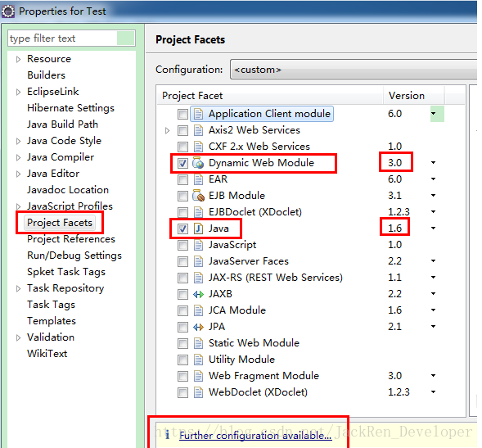Screen dimensions: 482x448
Task: Select Project References in sidebar
Action: tap(71, 239)
